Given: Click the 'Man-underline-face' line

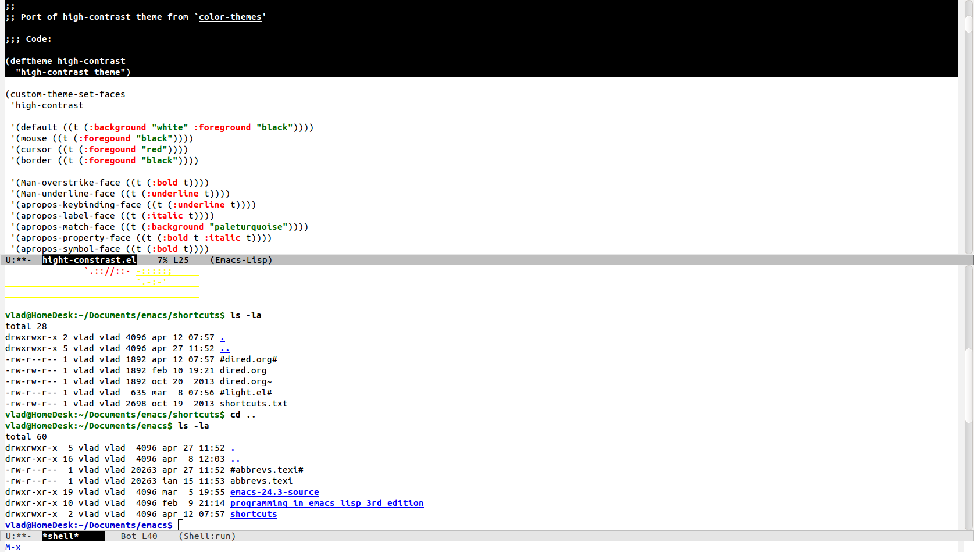Looking at the screenshot, I should (120, 194).
